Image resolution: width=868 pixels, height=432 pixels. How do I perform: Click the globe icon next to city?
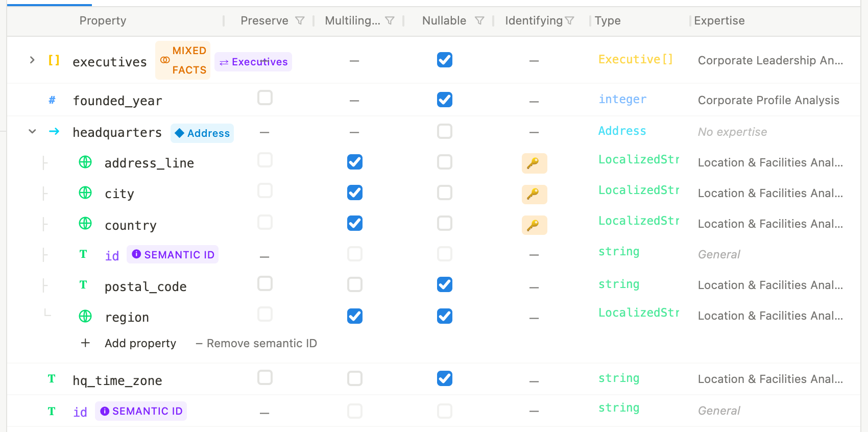85,193
